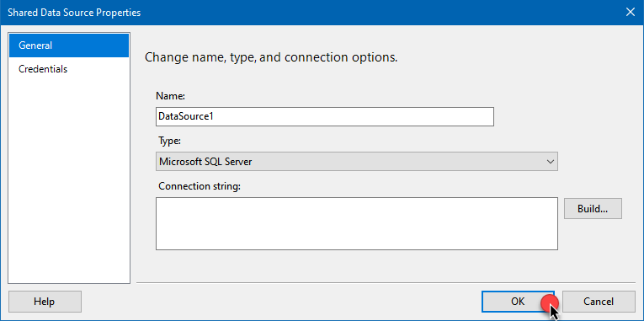This screenshot has height=321, width=644.
Task: Click inside the Connection string box
Action: click(x=356, y=223)
